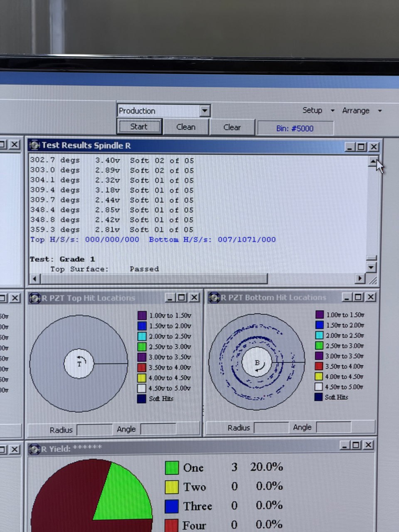Click 1.00v to 1.50v swatch in Bottom legend

tap(320, 315)
